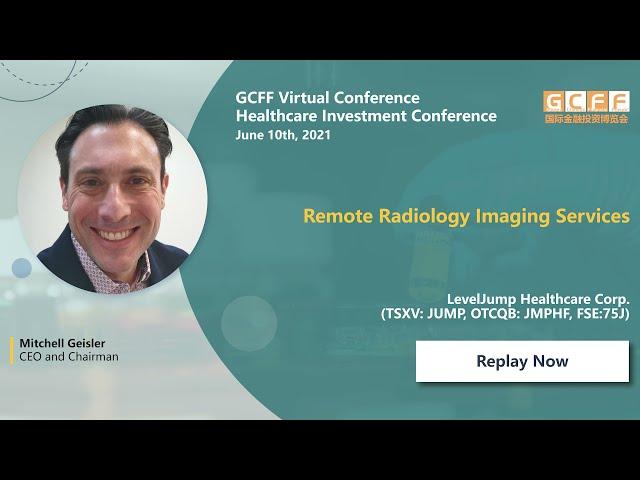Viewport: 640px width, 480px height.
Task: Click the Chinese caption under the GCFF logo
Action: coord(587,119)
